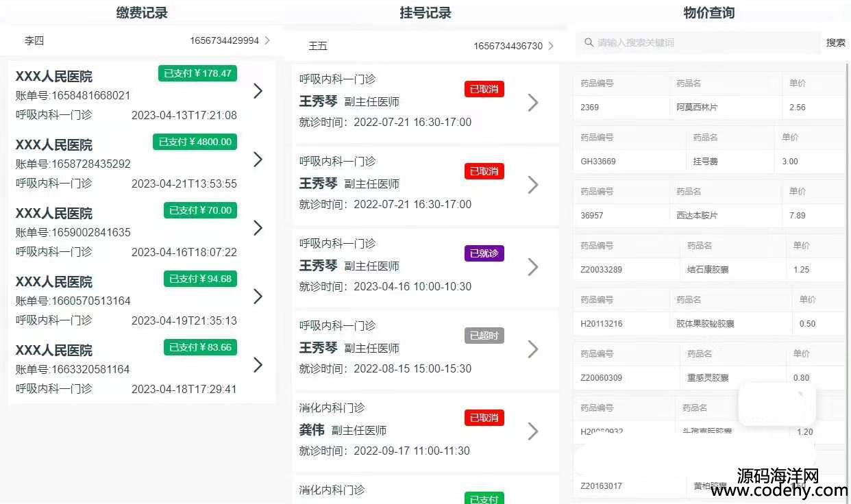
Task: Expand patient 王五 selector chevron
Action: [x=551, y=46]
